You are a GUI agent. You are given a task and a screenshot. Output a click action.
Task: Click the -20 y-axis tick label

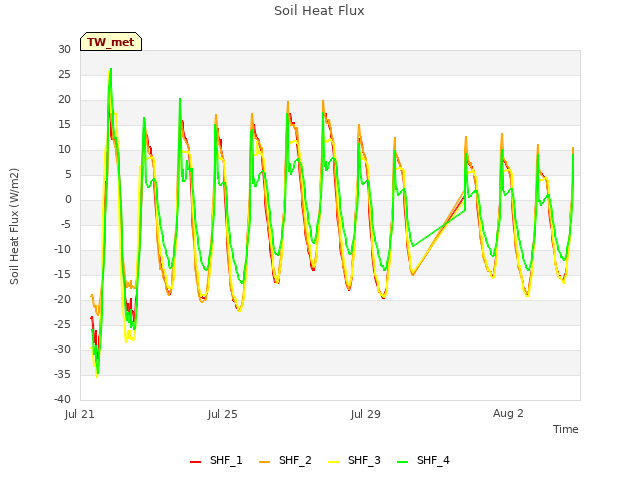62,300
